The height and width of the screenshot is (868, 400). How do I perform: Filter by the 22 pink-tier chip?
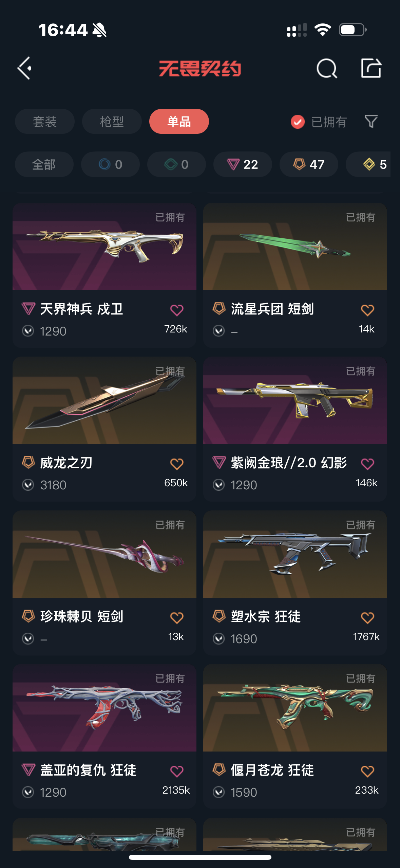coord(243,164)
